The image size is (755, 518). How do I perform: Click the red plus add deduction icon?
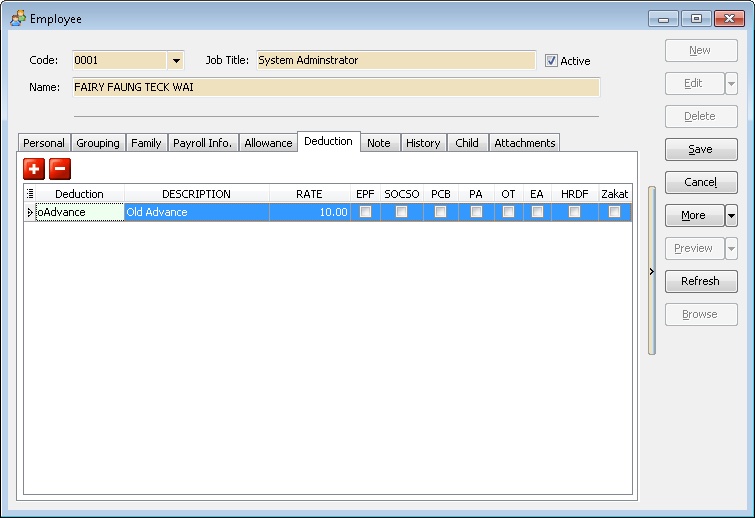pyautogui.click(x=34, y=169)
